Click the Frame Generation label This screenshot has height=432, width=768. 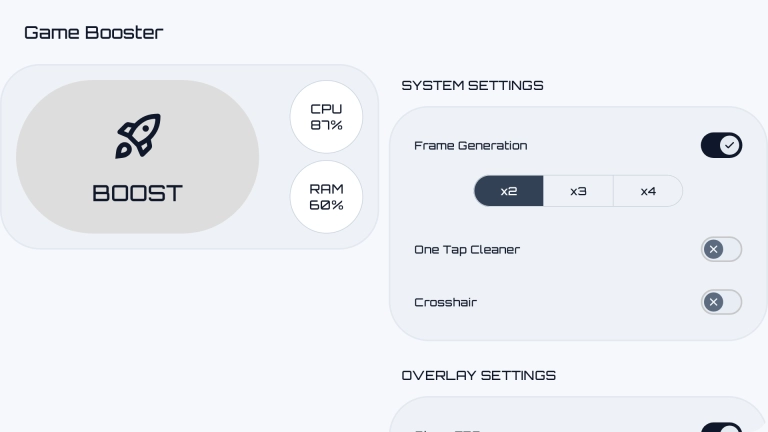(x=470, y=146)
